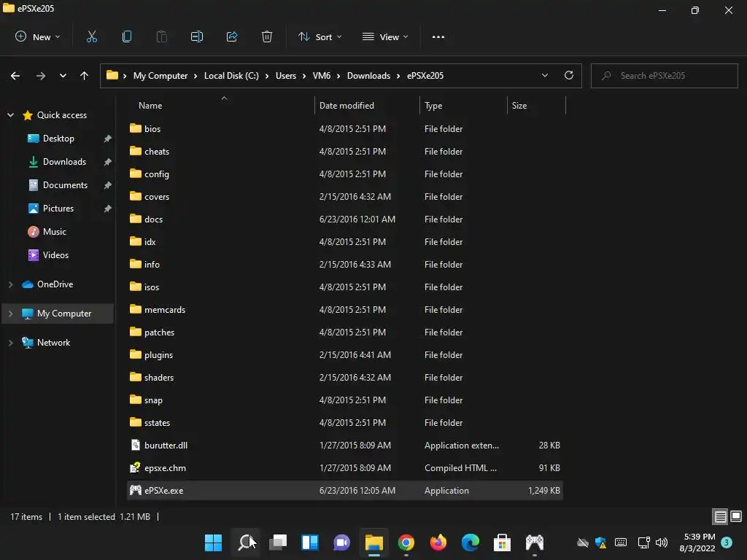Go back with the left arrow
The image size is (747, 560).
[x=15, y=76]
